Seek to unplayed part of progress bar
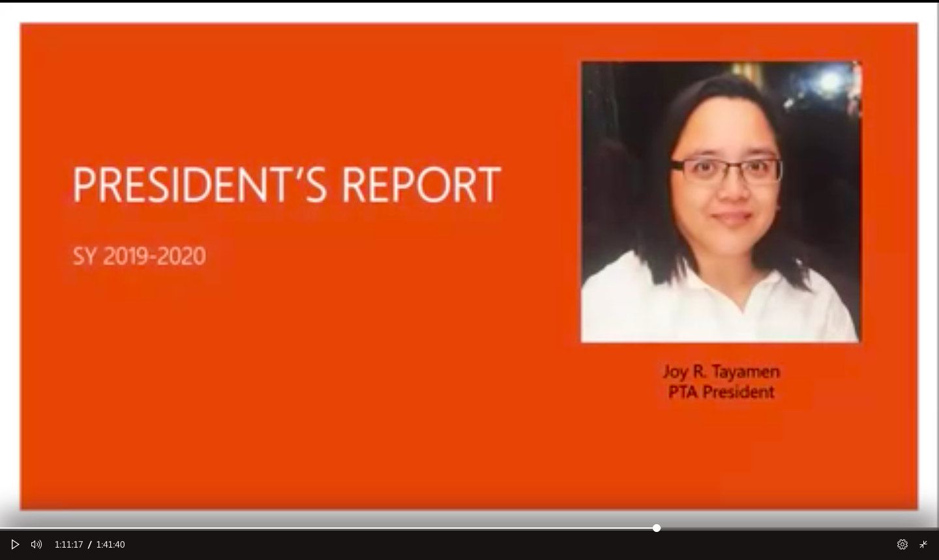The width and height of the screenshot is (939, 560). point(799,528)
